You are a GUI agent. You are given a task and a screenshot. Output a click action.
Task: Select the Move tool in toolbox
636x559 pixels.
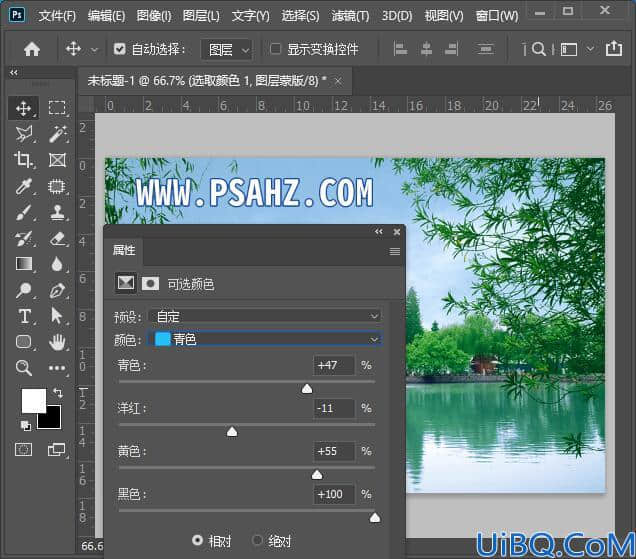pyautogui.click(x=24, y=108)
